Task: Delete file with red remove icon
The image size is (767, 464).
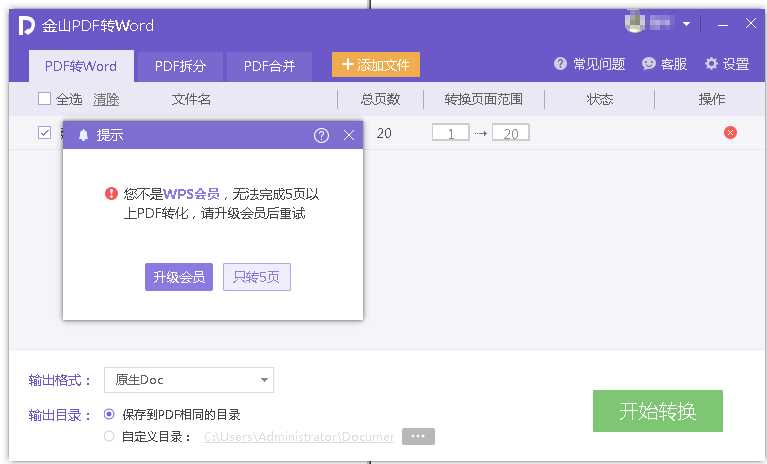Action: pyautogui.click(x=730, y=133)
